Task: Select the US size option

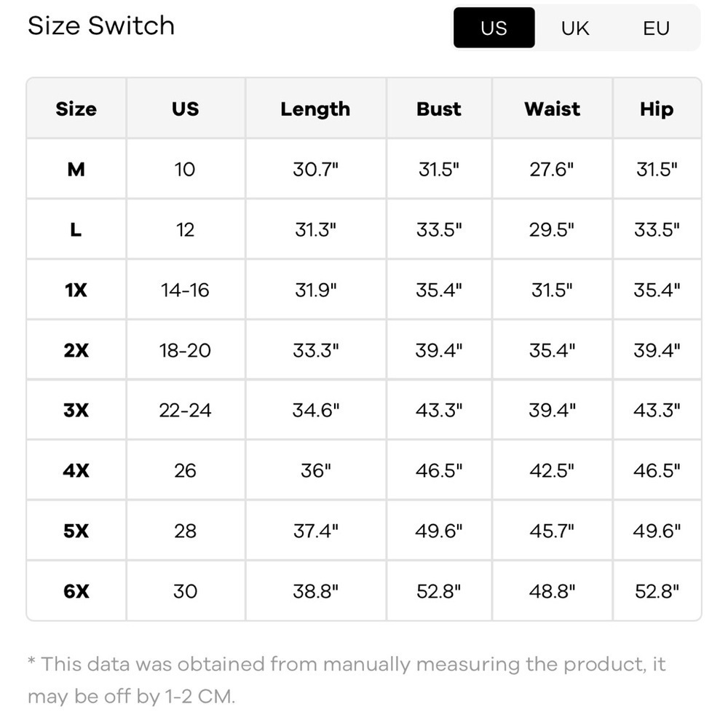Action: coord(494,28)
